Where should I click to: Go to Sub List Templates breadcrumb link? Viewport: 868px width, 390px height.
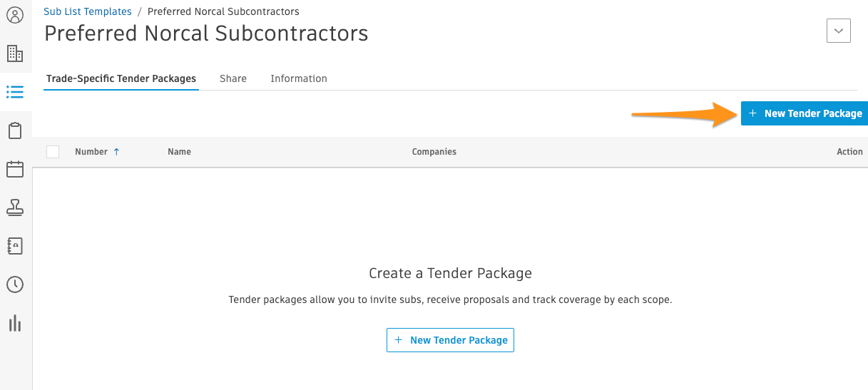(88, 11)
